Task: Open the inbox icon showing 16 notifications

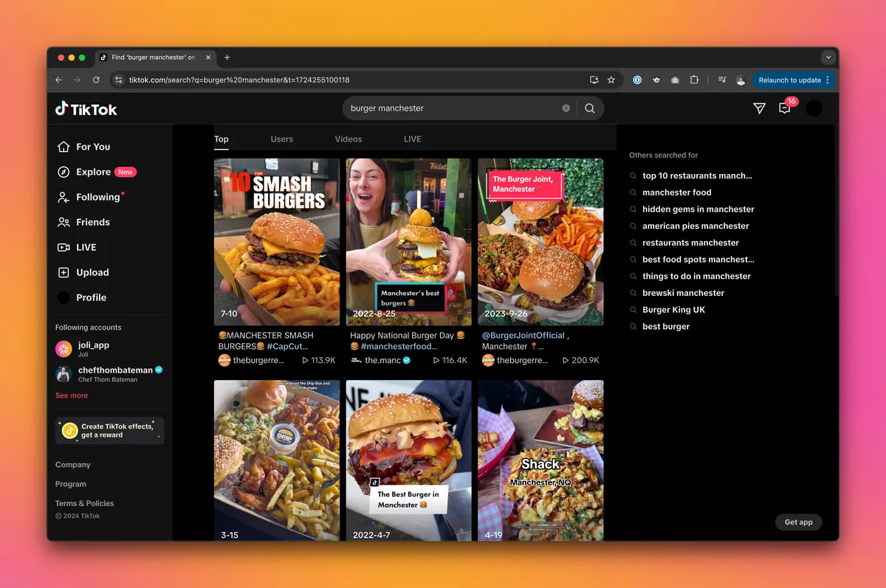Action: click(784, 108)
